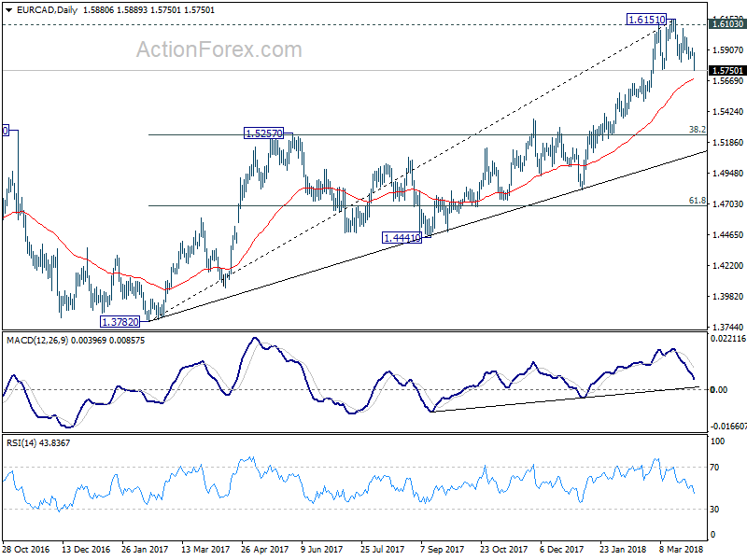The width and height of the screenshot is (747, 560).
Task: Click the RSI 30 oversold level label
Action: tap(714, 510)
